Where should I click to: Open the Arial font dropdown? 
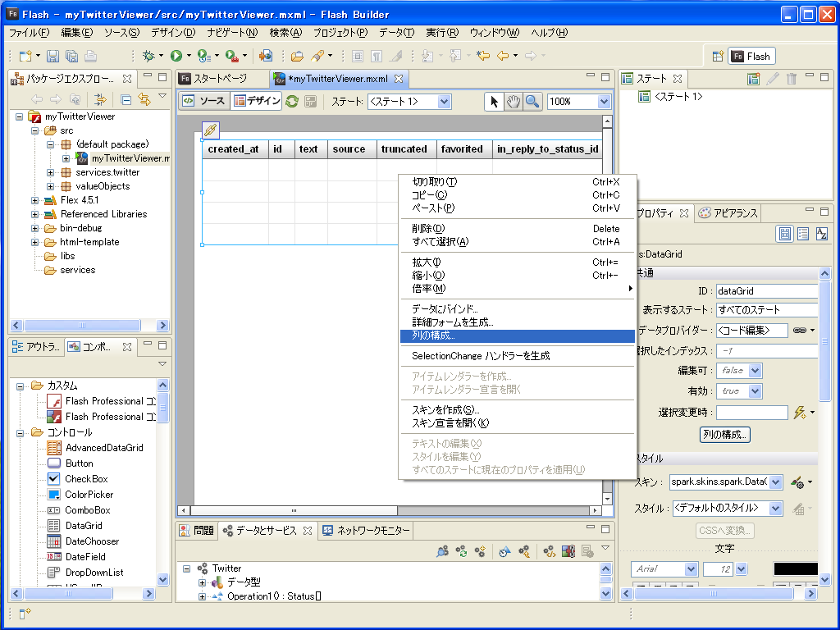tap(691, 569)
